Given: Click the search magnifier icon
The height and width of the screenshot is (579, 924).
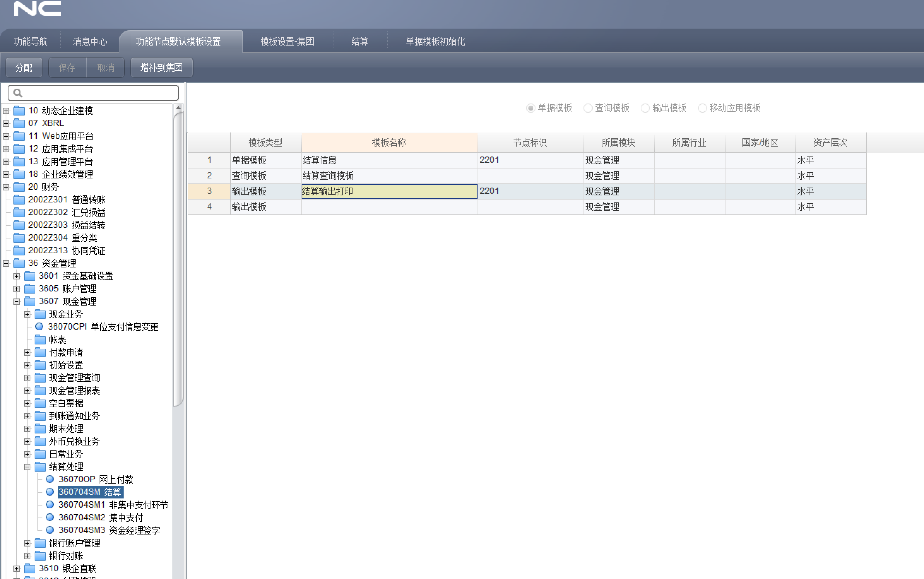Looking at the screenshot, I should coord(17,93).
